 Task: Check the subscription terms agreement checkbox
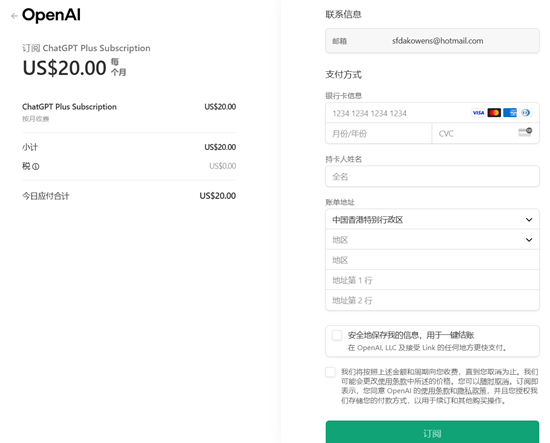click(x=330, y=372)
